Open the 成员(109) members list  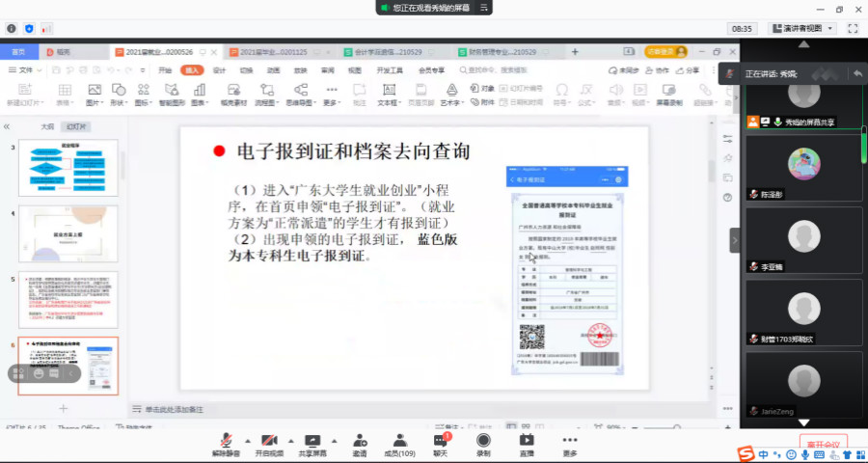point(398,444)
